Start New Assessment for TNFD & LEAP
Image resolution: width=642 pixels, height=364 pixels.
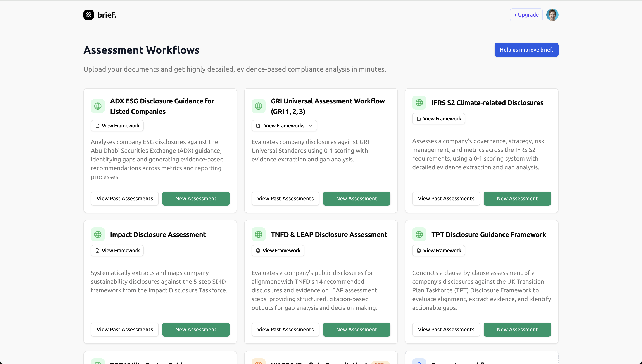(x=356, y=330)
